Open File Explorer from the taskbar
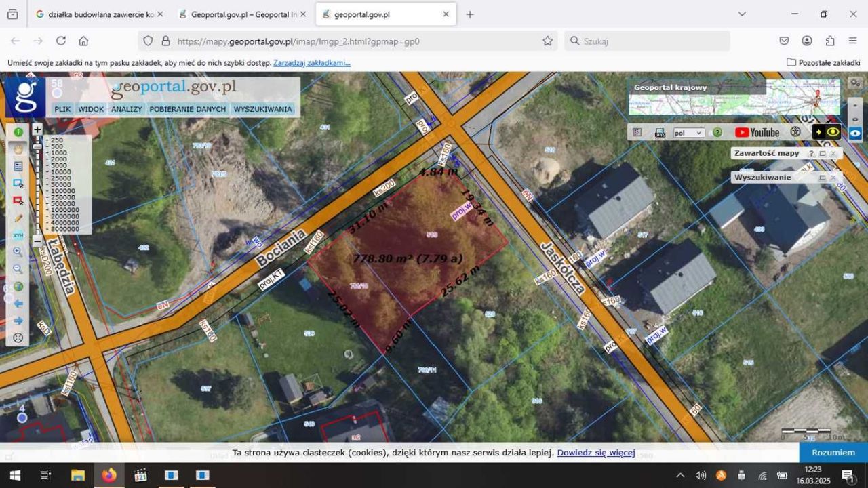Viewport: 868px width, 488px height. click(77, 475)
